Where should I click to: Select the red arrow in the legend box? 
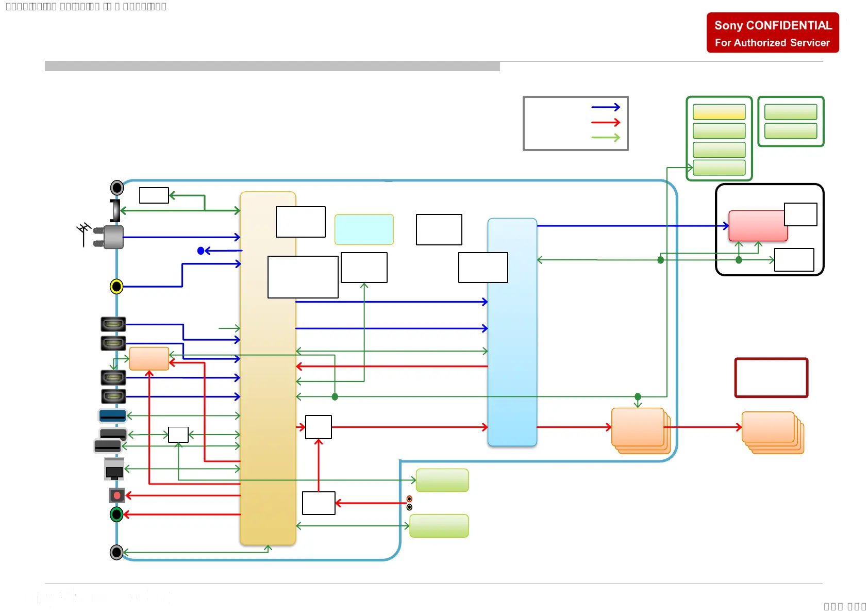[606, 122]
